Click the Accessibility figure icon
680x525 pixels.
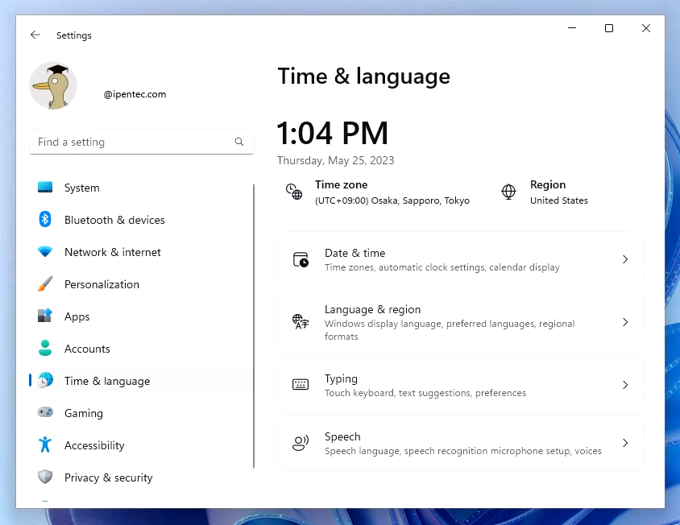(45, 444)
